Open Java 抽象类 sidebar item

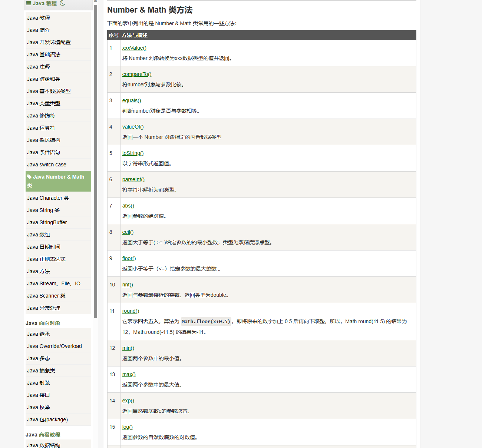click(x=58, y=371)
